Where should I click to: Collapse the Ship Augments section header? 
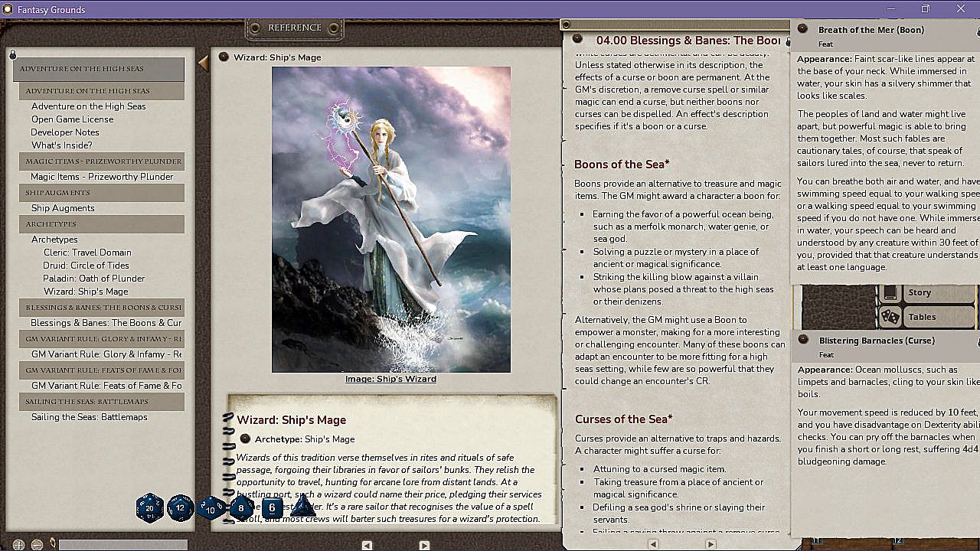102,192
